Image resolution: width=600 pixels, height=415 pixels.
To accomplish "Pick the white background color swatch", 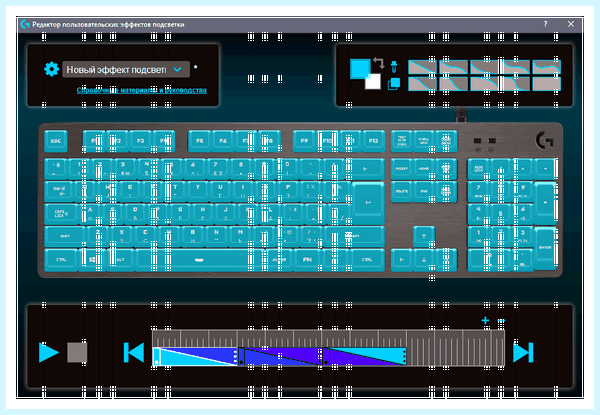I will tap(373, 82).
